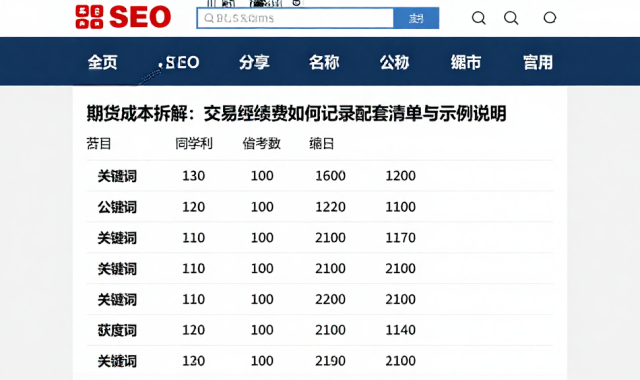Viewport: 640px width, 380px height.
Task: Click the 关键词 label in the 2190 row
Action: (117, 361)
